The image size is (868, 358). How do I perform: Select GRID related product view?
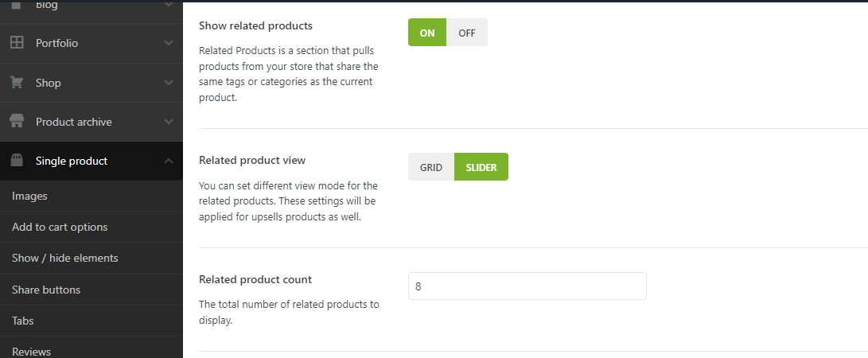tap(431, 167)
